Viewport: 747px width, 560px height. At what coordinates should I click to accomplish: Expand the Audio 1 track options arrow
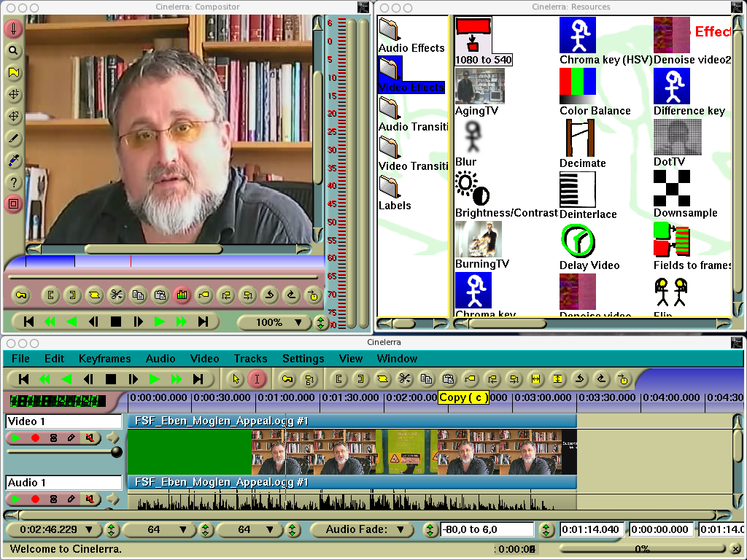pyautogui.click(x=112, y=499)
